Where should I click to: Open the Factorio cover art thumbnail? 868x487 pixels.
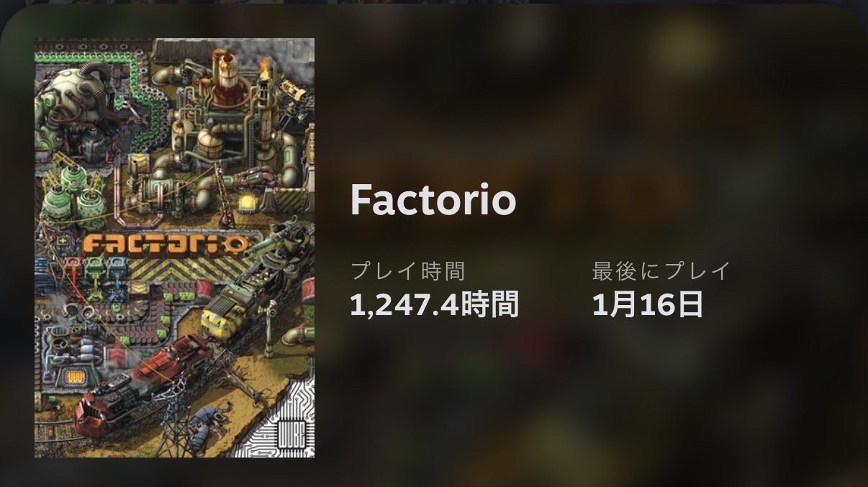pyautogui.click(x=174, y=247)
